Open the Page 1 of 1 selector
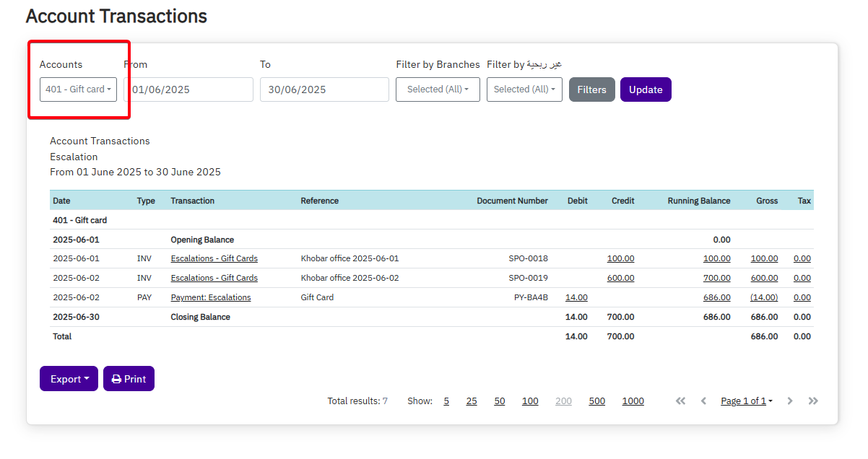Viewport: 868px width, 459px height. pos(746,401)
